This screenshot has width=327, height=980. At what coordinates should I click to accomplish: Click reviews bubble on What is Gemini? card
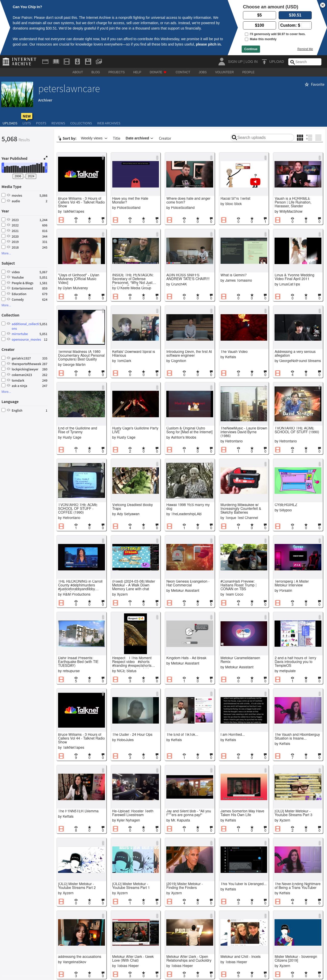(x=265, y=295)
